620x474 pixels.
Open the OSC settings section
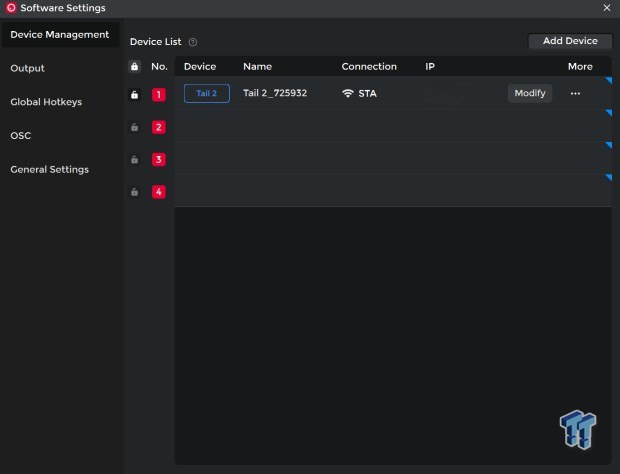[x=21, y=135]
